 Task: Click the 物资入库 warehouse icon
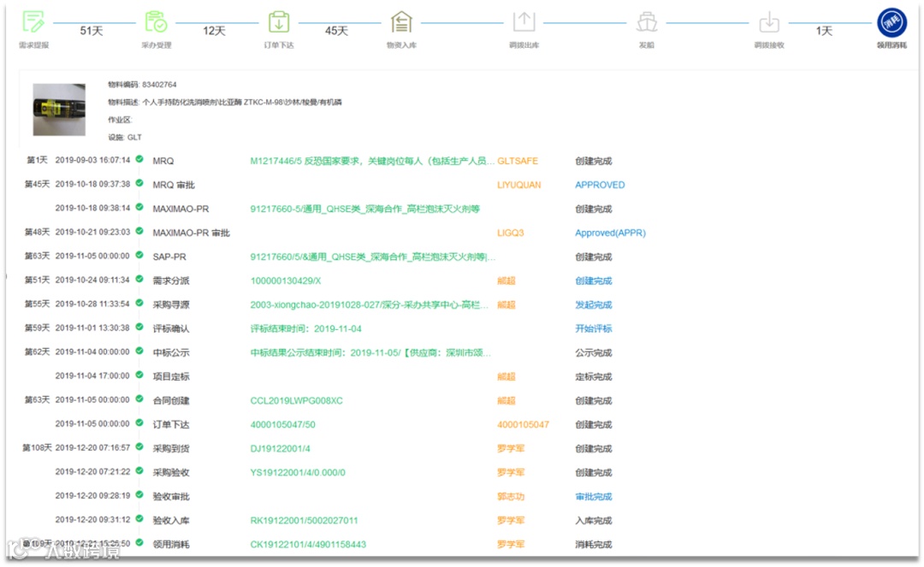[401, 21]
